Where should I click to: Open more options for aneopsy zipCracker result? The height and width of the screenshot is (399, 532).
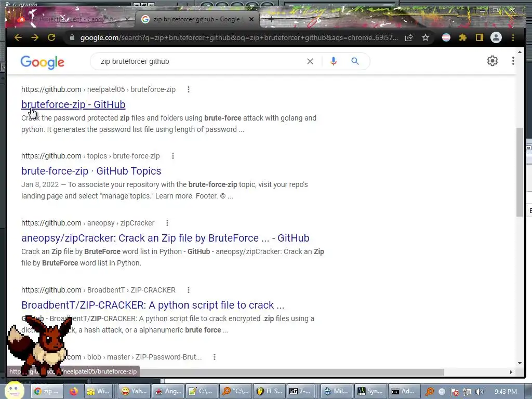tap(167, 223)
